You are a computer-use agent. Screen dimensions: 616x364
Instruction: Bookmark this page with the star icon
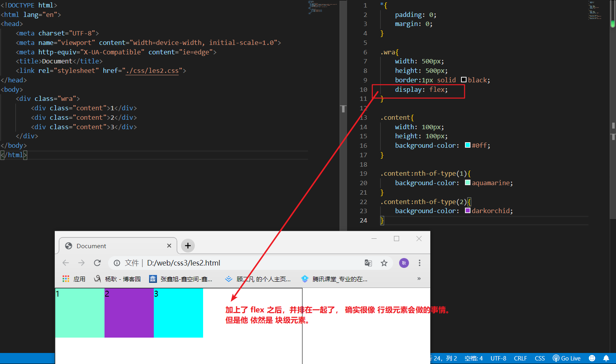tap(384, 263)
